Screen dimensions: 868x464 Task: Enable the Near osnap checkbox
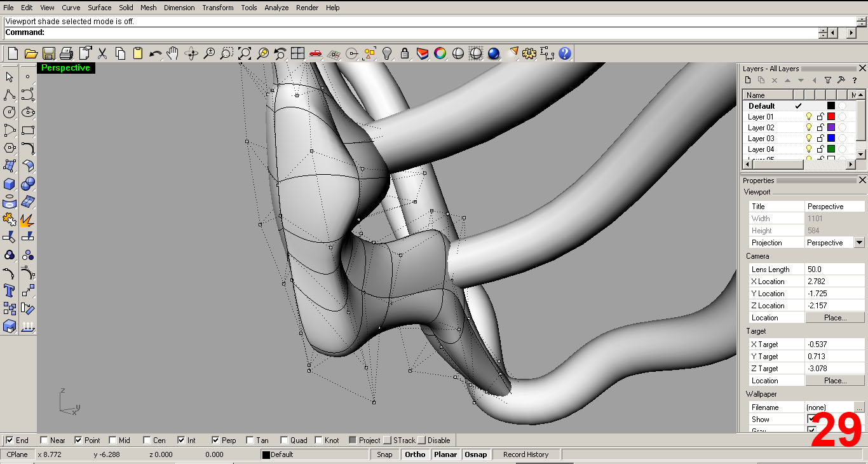(44, 440)
